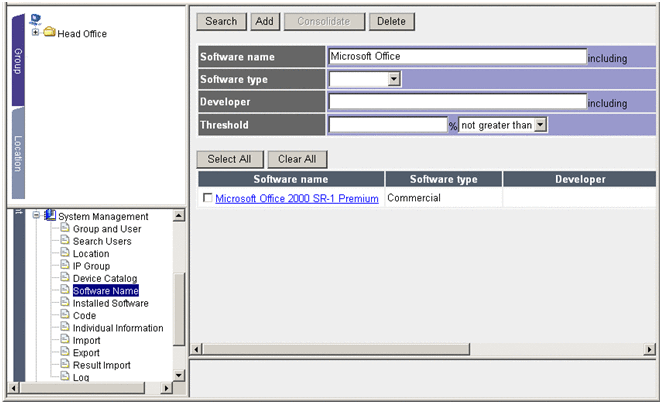This screenshot has width=663, height=405.
Task: Click the page icon beside Group and User
Action: (x=65, y=227)
